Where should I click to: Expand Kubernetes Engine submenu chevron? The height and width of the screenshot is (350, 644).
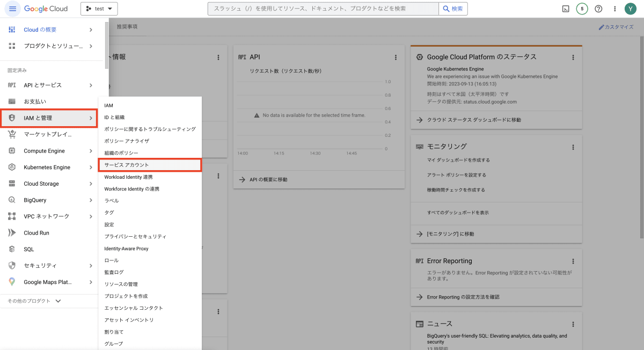(91, 167)
